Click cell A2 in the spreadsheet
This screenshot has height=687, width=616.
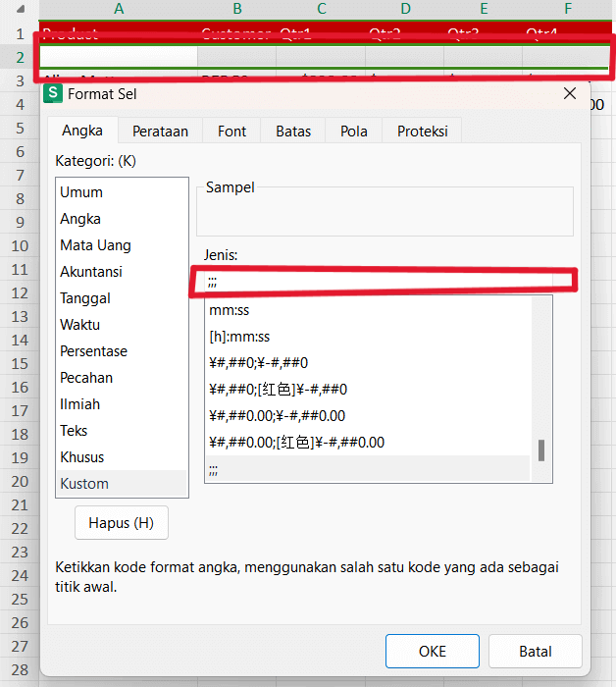point(119,57)
